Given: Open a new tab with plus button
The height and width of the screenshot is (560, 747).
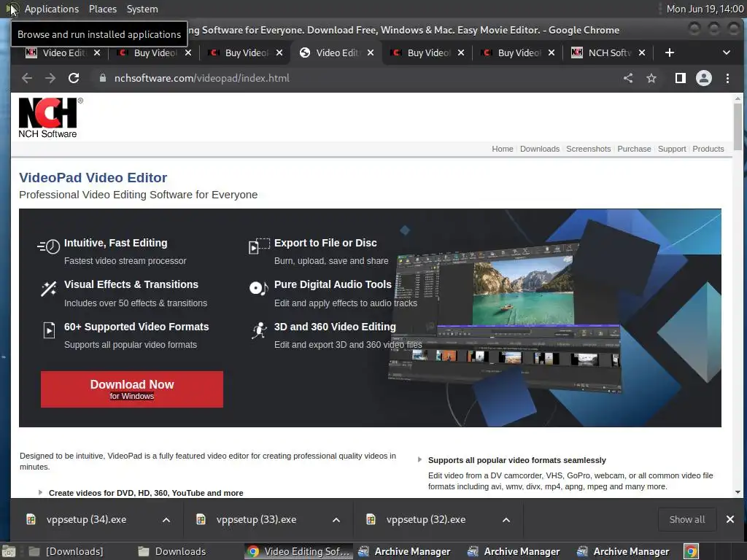Looking at the screenshot, I should (x=670, y=52).
